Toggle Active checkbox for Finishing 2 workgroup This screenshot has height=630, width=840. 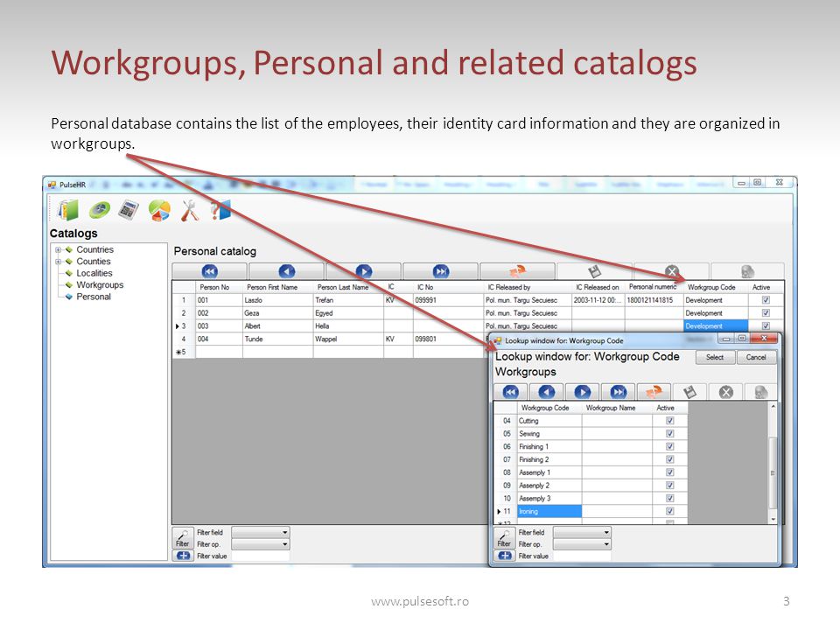click(x=669, y=459)
